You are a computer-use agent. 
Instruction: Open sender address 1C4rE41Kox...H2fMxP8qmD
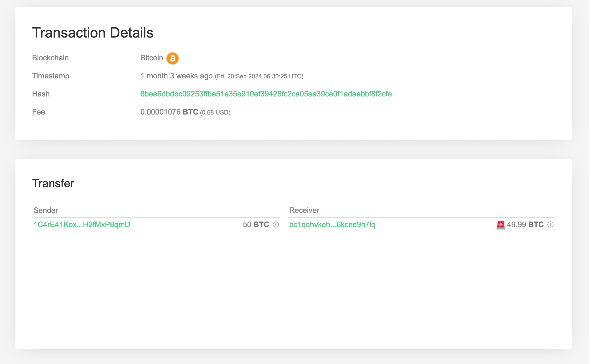[82, 225]
